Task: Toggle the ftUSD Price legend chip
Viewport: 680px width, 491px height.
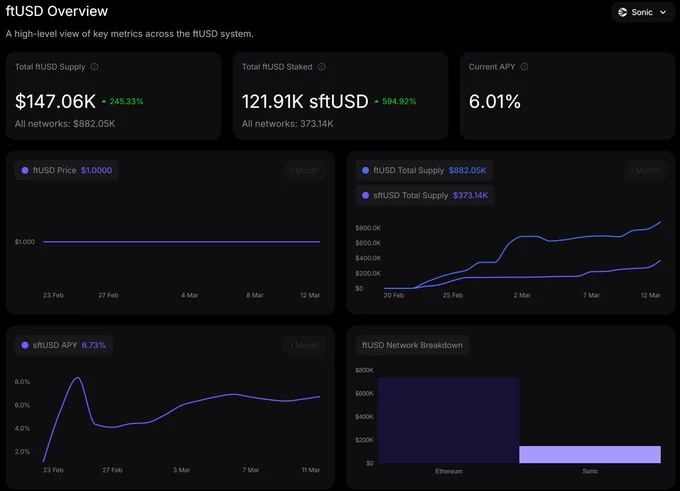Action: (x=67, y=170)
